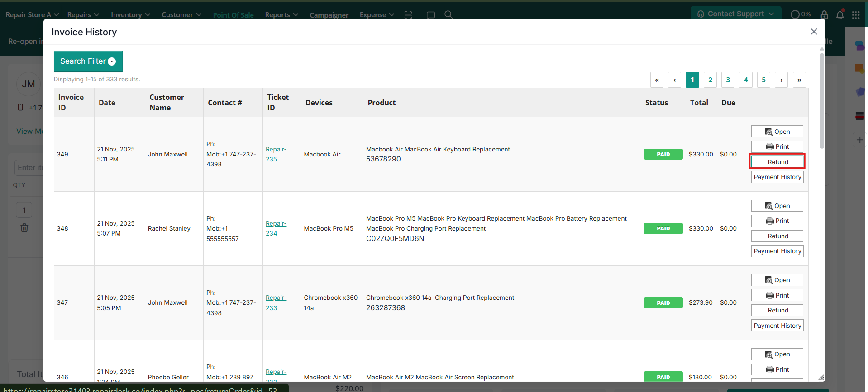View Payment History for invoice 347
Image resolution: width=868 pixels, height=392 pixels.
pos(777,326)
